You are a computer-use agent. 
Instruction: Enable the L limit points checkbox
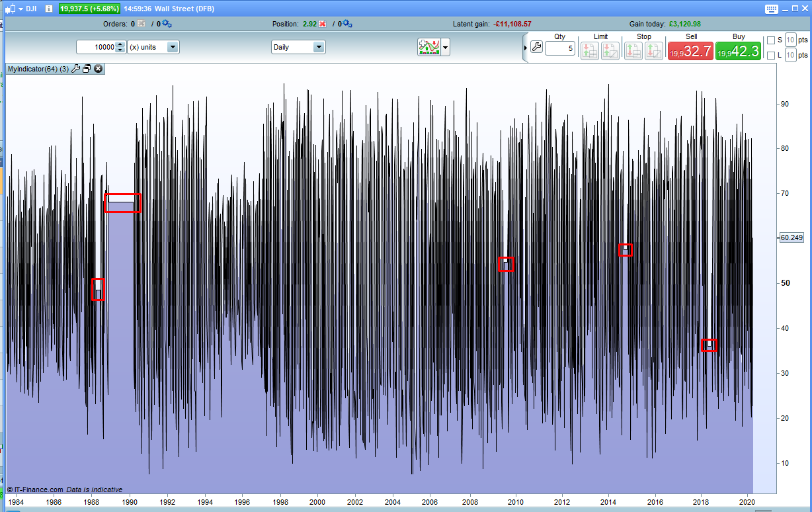(770, 56)
